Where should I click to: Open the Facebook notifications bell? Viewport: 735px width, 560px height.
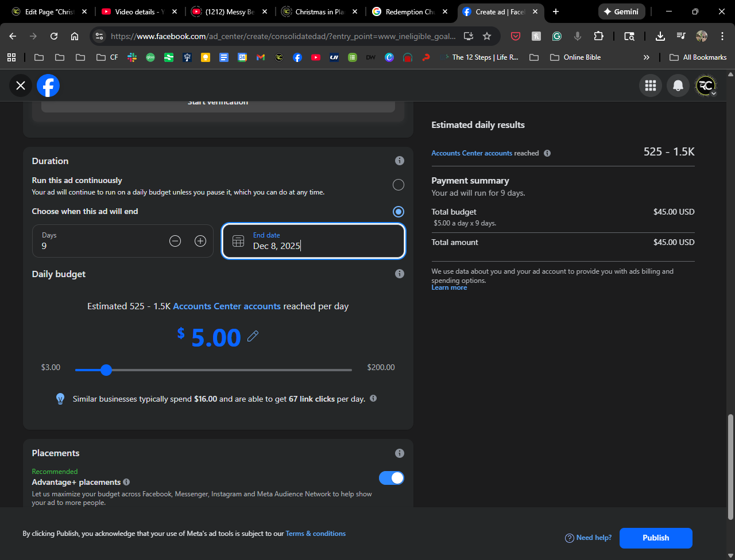pyautogui.click(x=678, y=85)
